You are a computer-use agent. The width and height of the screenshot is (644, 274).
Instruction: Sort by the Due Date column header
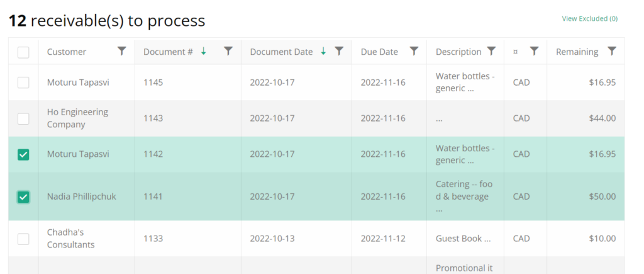pyautogui.click(x=379, y=52)
